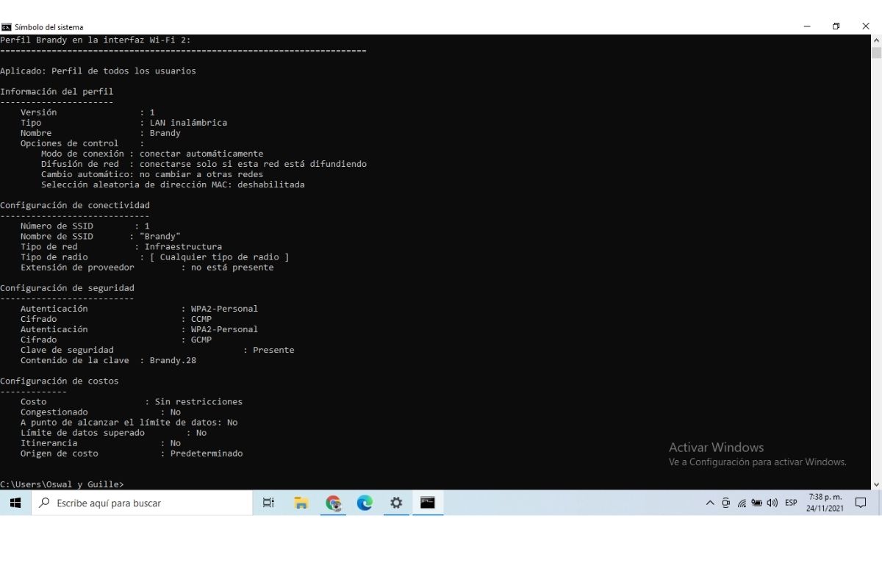Click 'Clave de seguridad' Presente value
Image resolution: width=882 pixels, height=588 pixels.
click(273, 350)
